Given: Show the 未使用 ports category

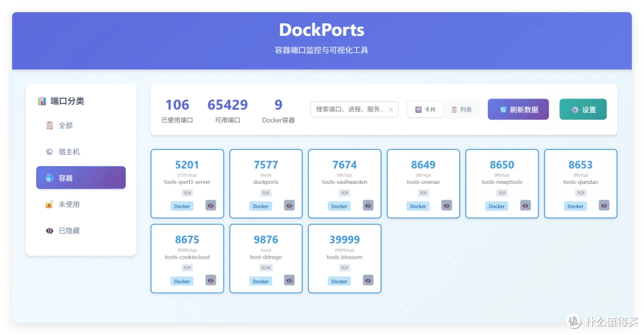Looking at the screenshot, I should [81, 205].
